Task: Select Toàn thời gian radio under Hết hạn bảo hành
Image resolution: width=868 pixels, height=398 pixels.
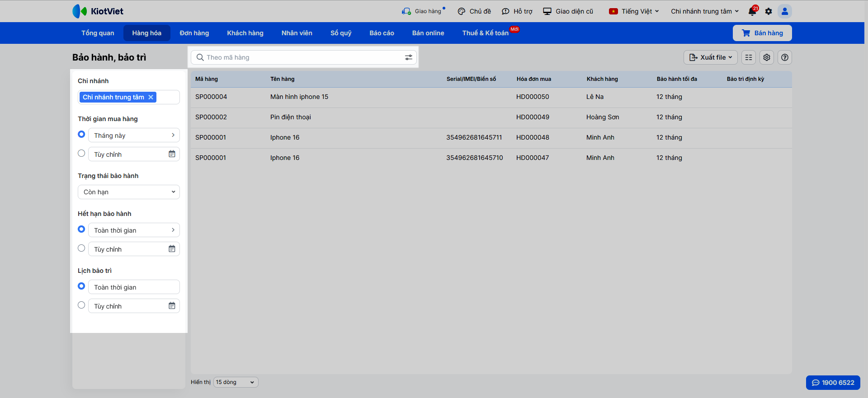Action: pyautogui.click(x=81, y=229)
